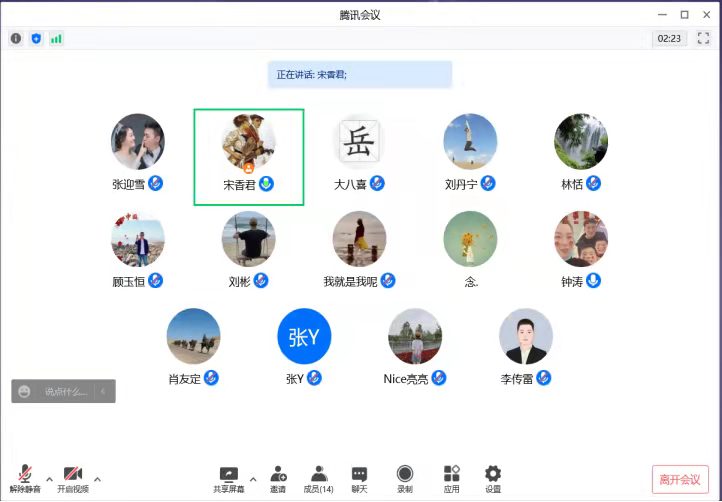The image size is (722, 502).
Task: Click the blue security shield icon
Action: tap(36, 38)
